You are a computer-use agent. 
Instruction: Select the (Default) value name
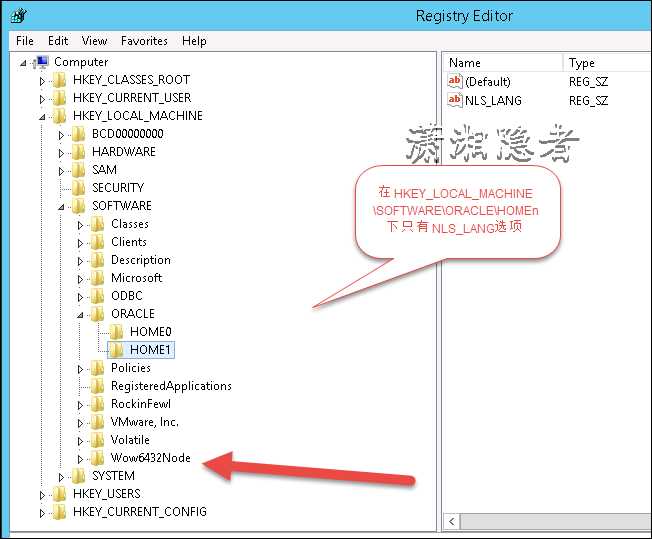point(488,81)
